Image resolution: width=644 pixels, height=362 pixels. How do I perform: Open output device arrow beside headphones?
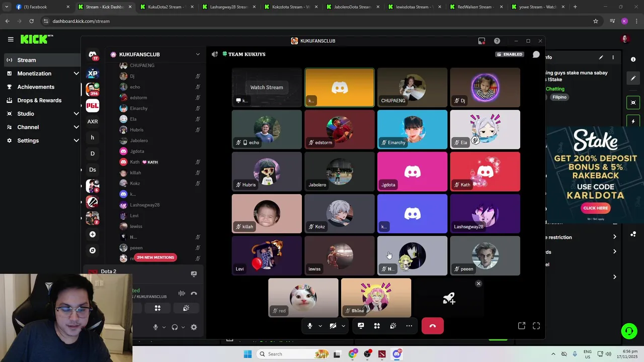click(183, 327)
